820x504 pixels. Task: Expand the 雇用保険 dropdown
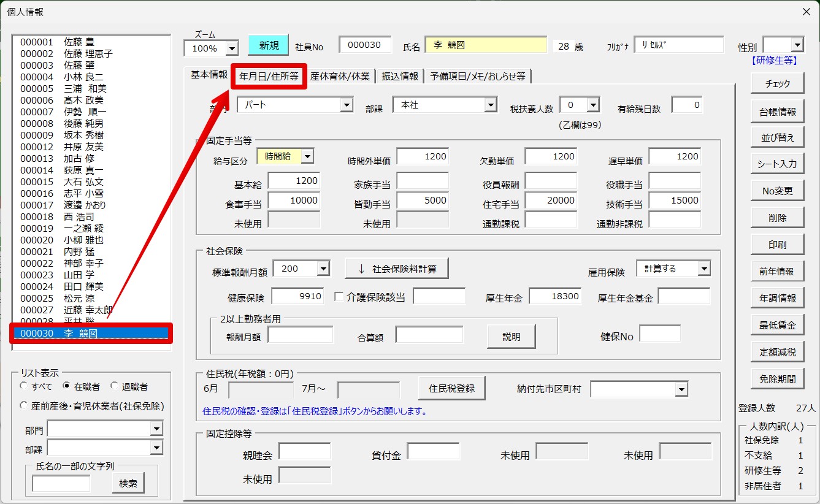point(703,269)
